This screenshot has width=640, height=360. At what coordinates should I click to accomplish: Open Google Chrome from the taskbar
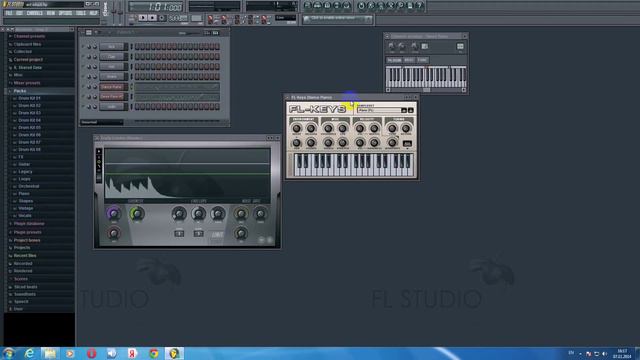154,353
